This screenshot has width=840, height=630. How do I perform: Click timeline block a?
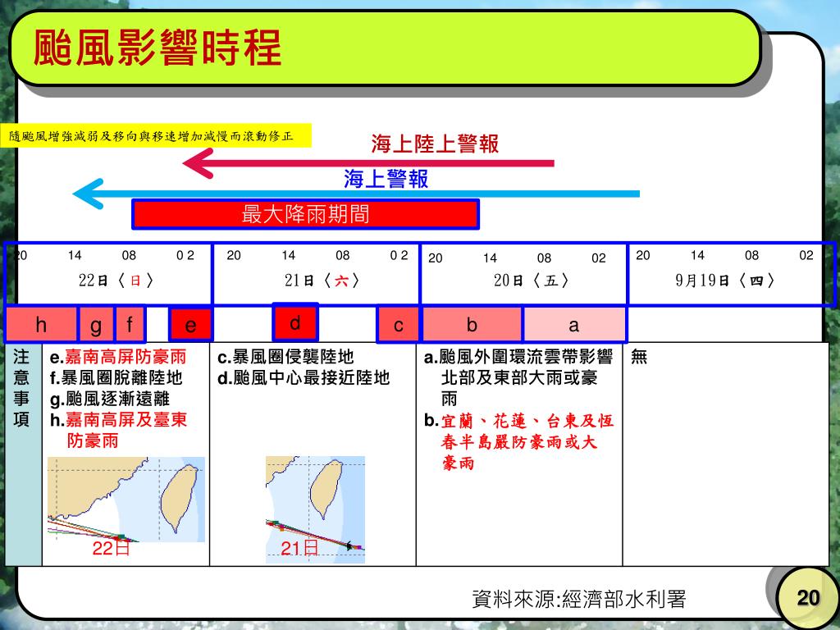(x=574, y=325)
